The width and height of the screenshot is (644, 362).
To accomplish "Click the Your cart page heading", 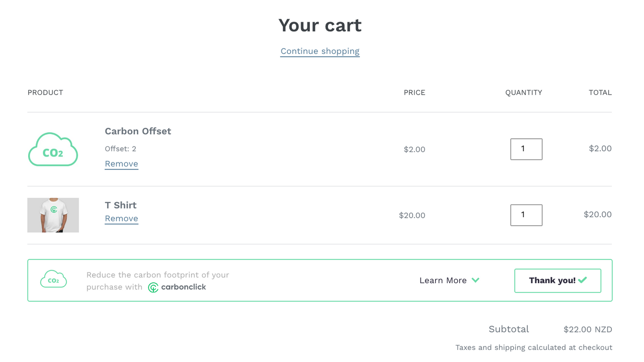I will coord(320,25).
